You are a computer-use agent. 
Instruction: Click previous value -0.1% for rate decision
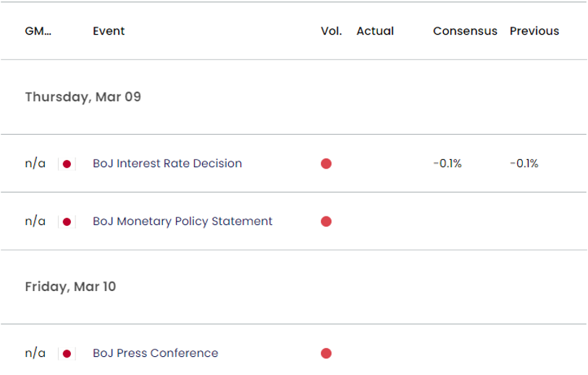[x=524, y=164]
